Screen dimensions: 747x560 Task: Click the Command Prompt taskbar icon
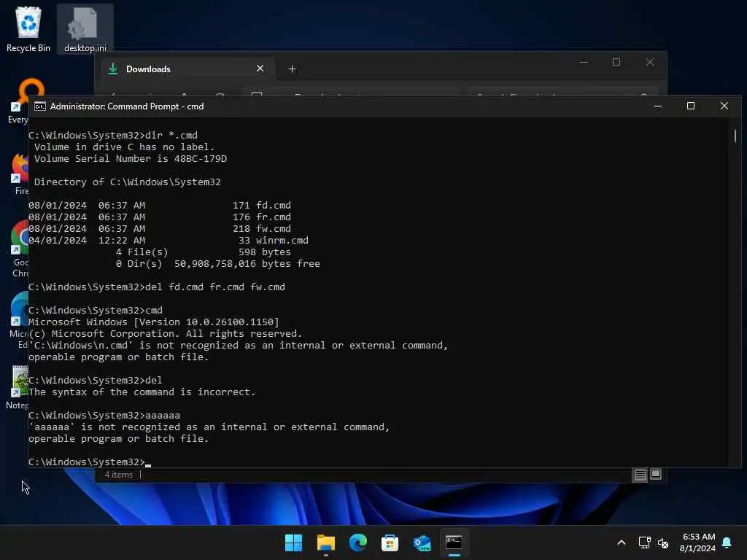click(x=454, y=542)
